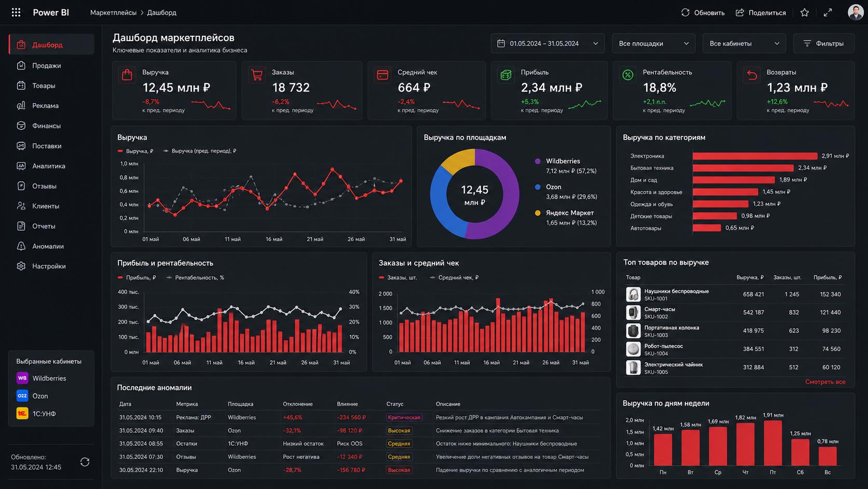The height and width of the screenshot is (489, 868).
Task: Go to Маркетплейсы breadcrumb
Action: (113, 12)
